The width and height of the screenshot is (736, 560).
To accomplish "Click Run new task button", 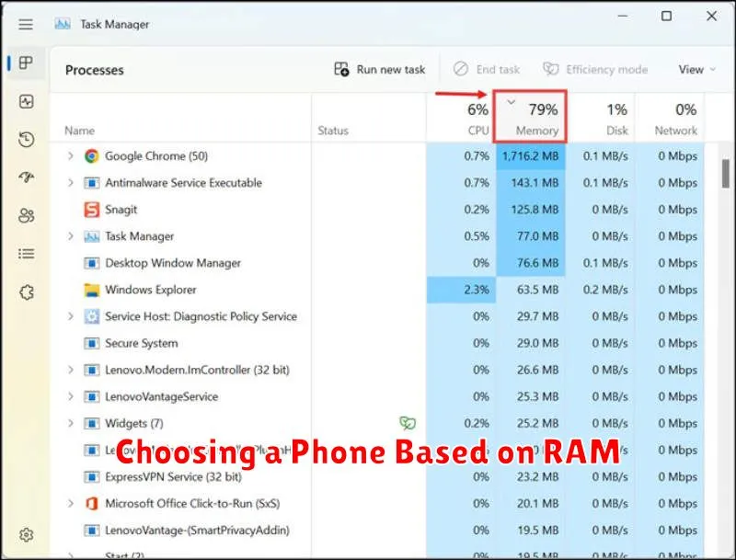I will (x=379, y=69).
